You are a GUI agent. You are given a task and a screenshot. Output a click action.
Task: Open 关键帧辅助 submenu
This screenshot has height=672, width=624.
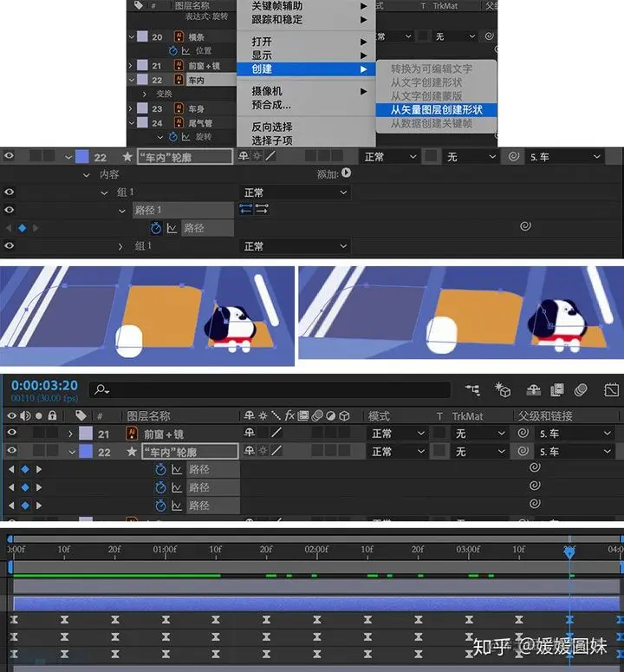click(308, 6)
